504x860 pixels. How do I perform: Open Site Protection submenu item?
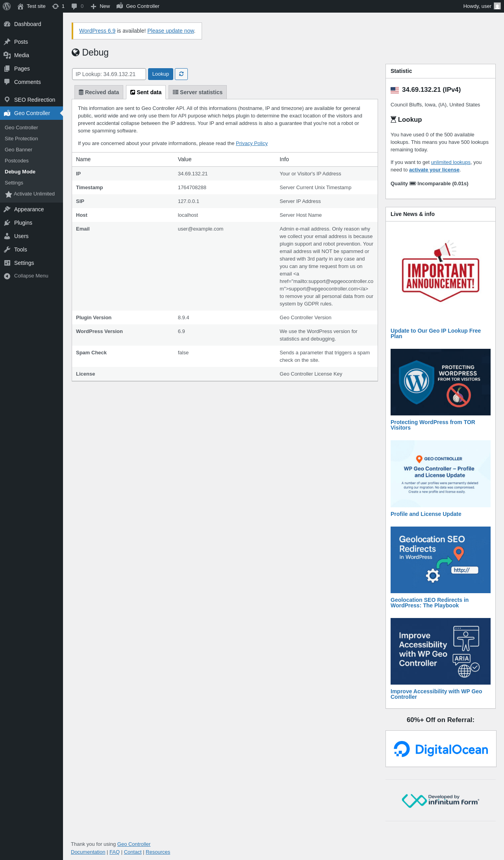[21, 139]
